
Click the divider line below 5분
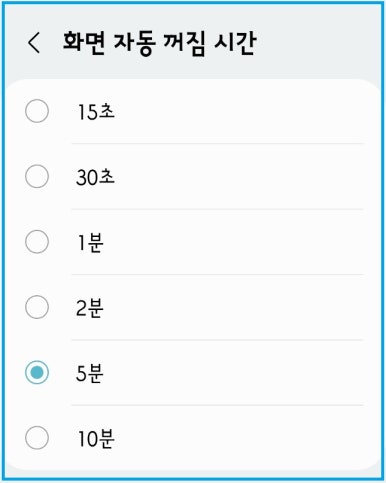pyautogui.click(x=217, y=405)
